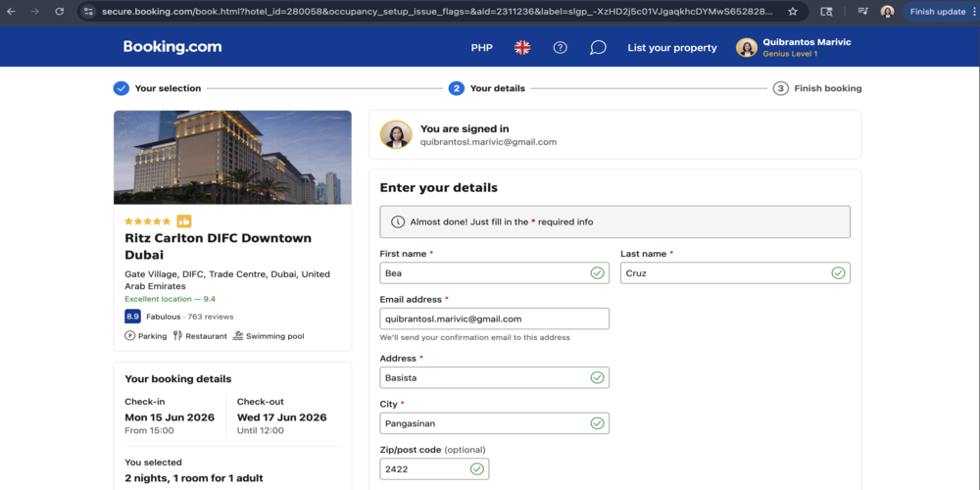This screenshot has width=980, height=490.
Task: Click green checkmark in Address field
Action: tap(598, 377)
